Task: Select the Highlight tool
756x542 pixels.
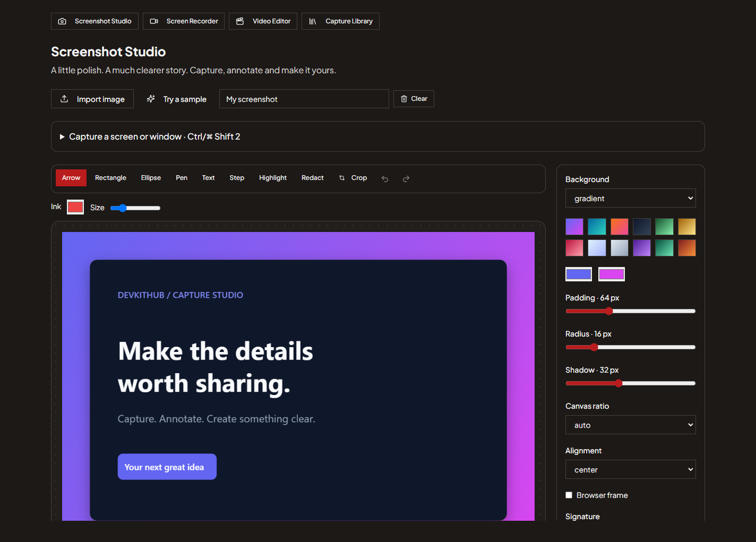Action: pyautogui.click(x=273, y=178)
